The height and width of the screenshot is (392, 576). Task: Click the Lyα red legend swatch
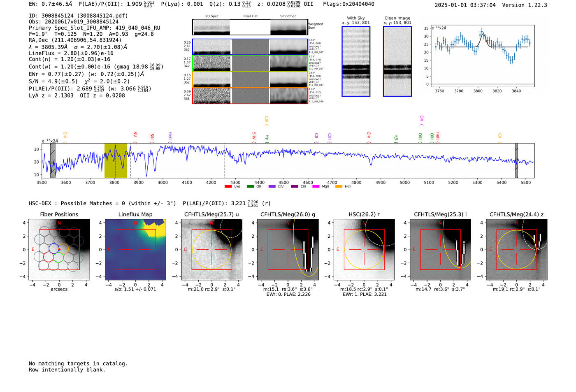click(228, 187)
